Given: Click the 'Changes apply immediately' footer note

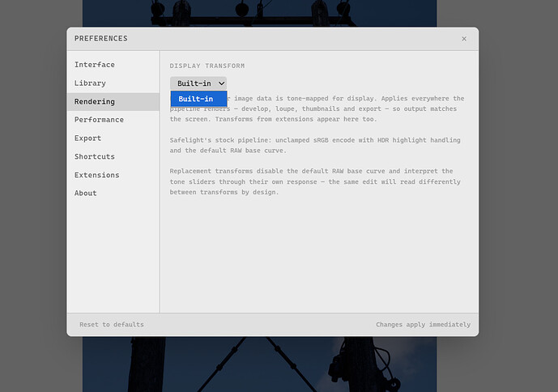Looking at the screenshot, I should click(423, 325).
